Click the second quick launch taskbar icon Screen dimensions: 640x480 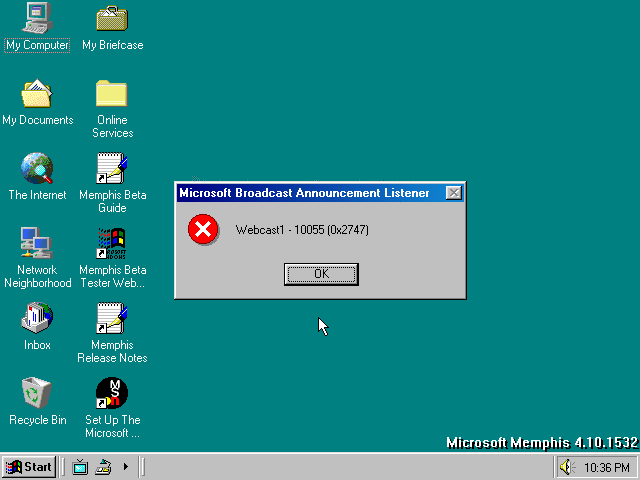point(103,467)
